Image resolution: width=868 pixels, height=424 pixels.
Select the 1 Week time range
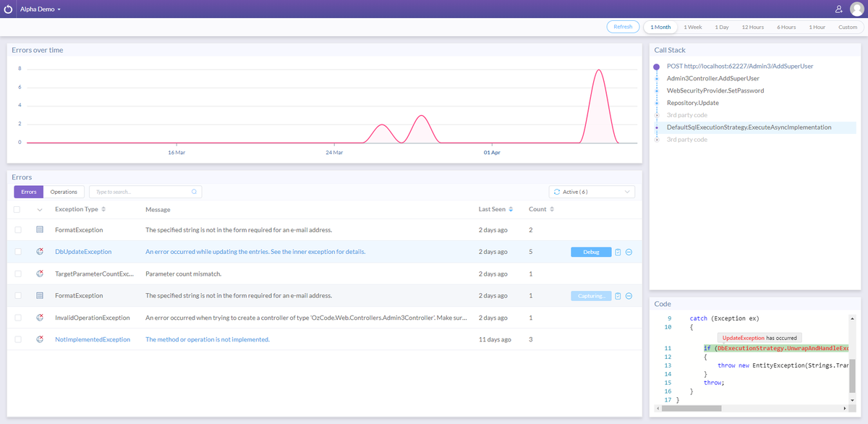692,26
